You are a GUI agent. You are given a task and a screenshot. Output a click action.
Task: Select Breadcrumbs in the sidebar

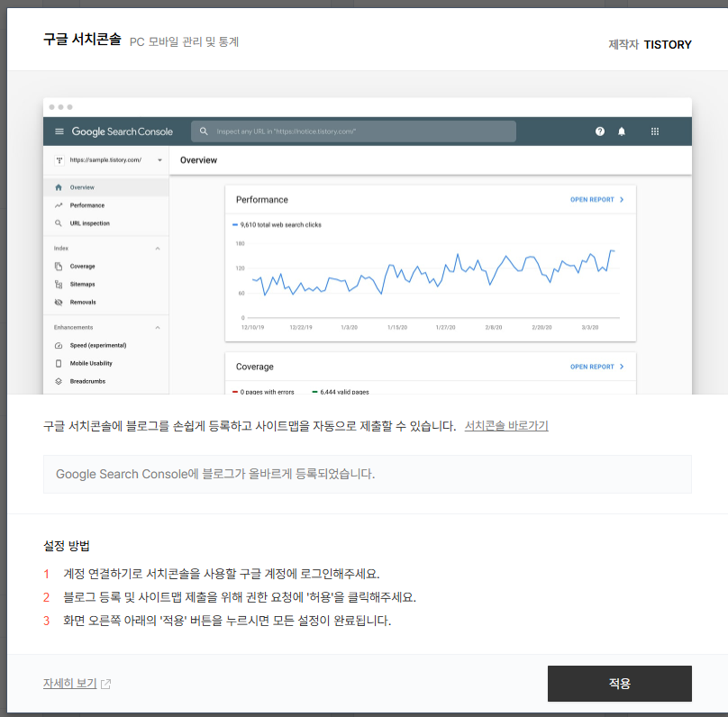[x=105, y=381]
